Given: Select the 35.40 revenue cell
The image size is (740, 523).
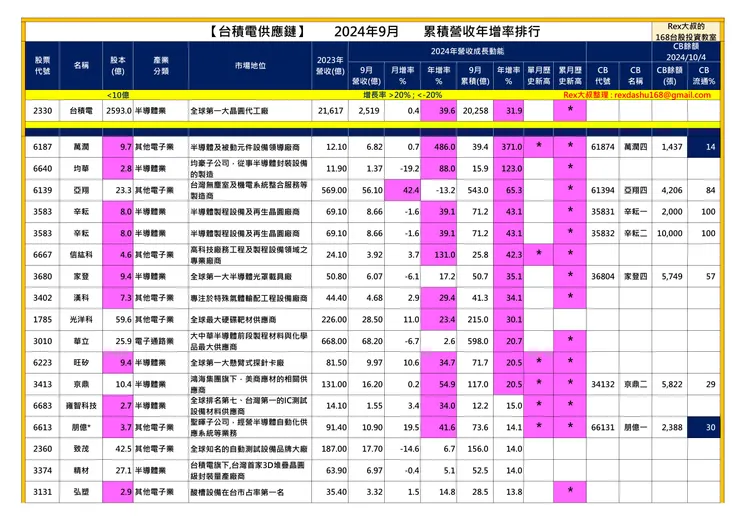Looking at the screenshot, I should (330, 492).
